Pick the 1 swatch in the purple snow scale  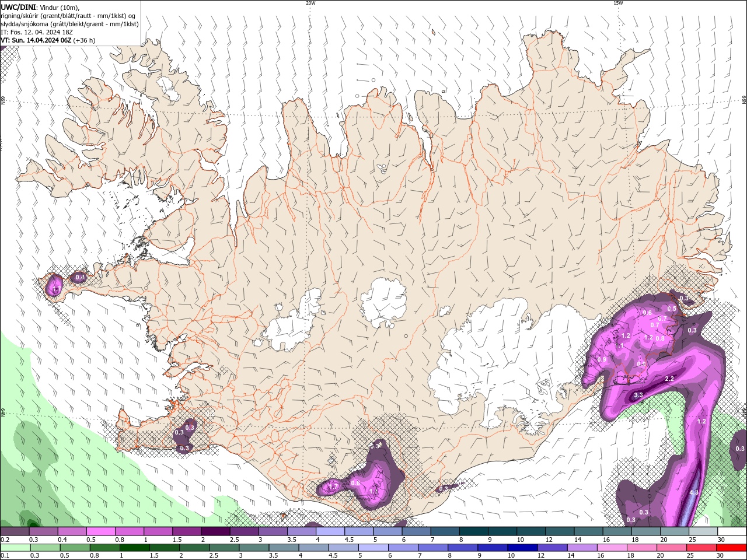[x=158, y=531]
